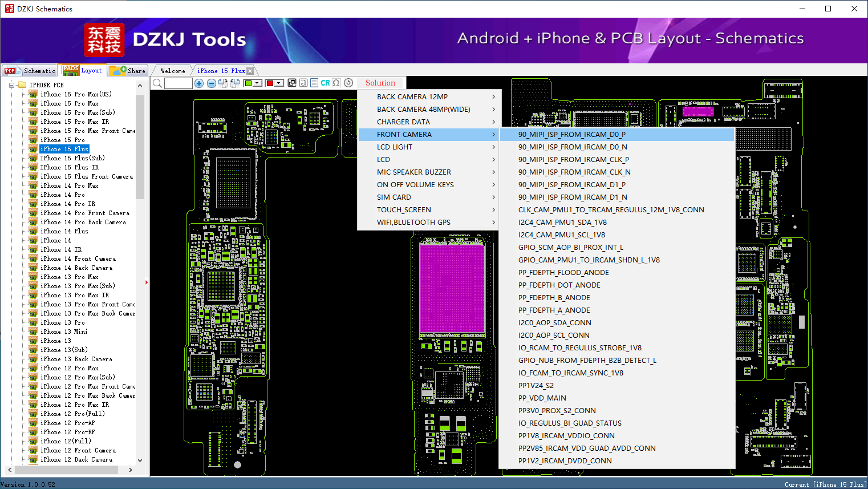Click the board icon beside iPhone 14 Plus

point(33,231)
